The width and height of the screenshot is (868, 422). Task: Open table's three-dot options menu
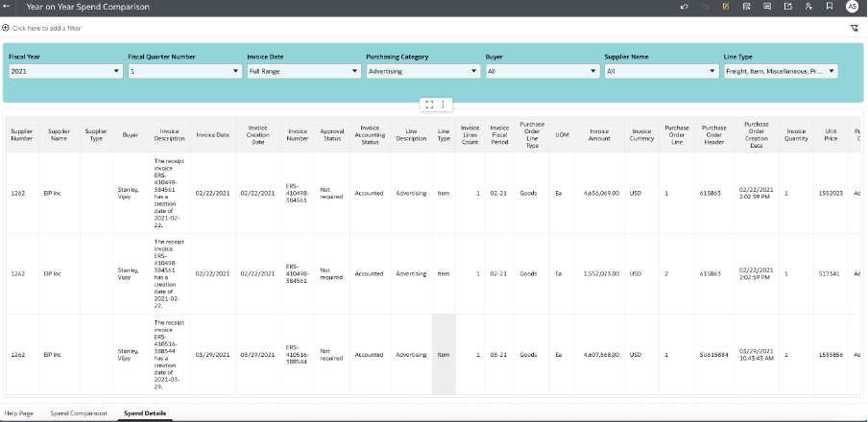pyautogui.click(x=443, y=105)
